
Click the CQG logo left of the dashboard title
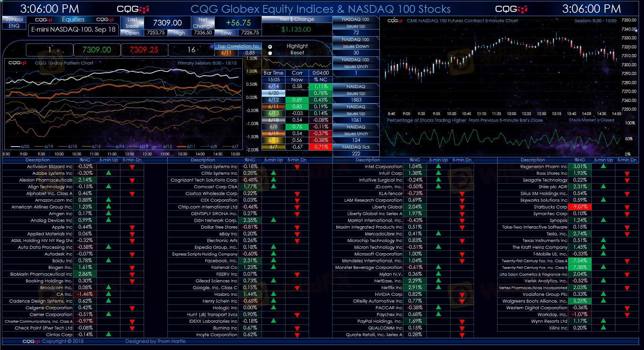(x=133, y=9)
